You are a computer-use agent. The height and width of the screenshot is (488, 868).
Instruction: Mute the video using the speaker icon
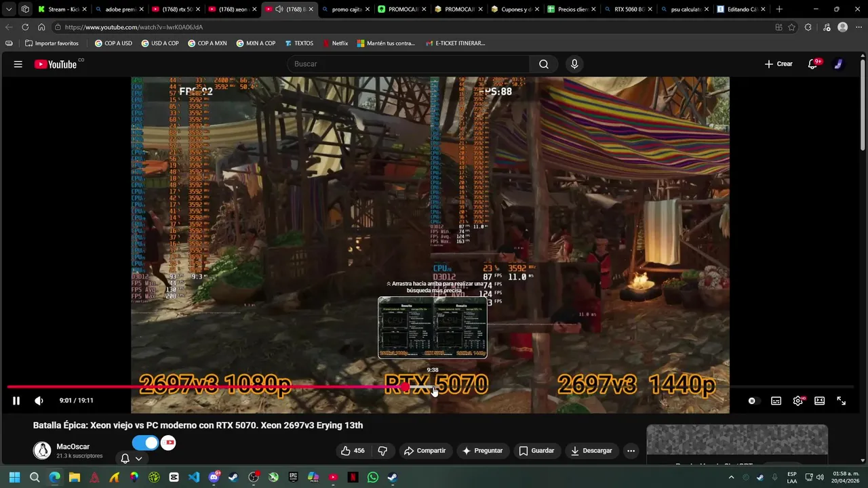pos(39,401)
